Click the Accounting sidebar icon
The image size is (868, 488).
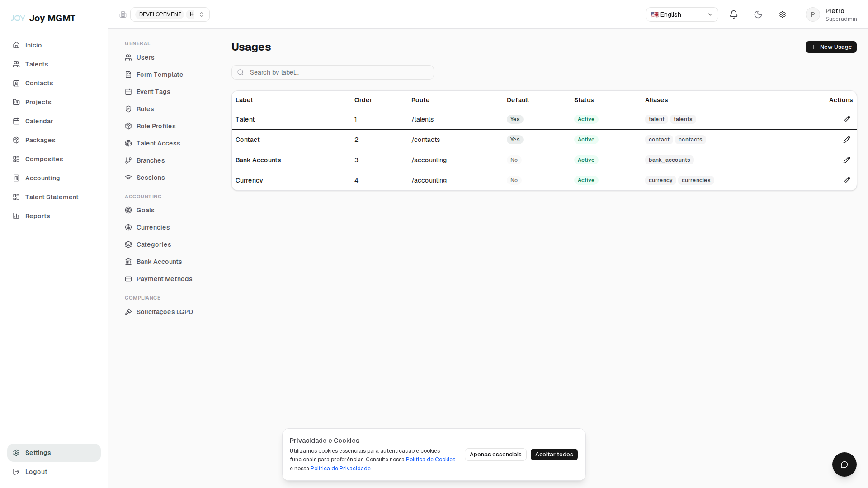pyautogui.click(x=16, y=178)
